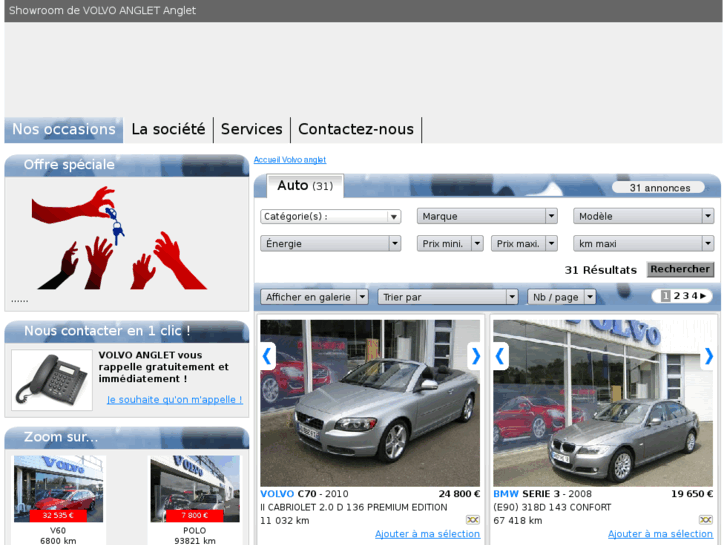This screenshot has width=727, height=545.
Task: Open the Catégorie(s) dropdown
Action: [331, 217]
